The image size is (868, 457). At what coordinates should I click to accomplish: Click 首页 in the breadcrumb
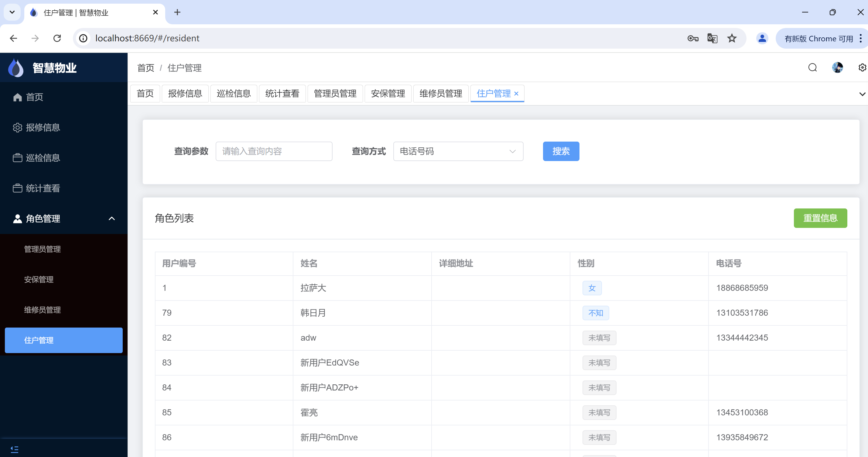click(x=145, y=68)
